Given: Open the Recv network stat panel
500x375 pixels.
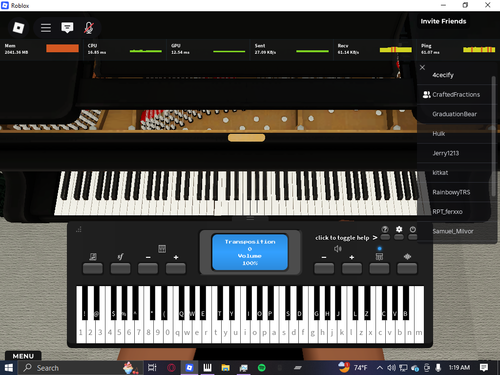Looking at the screenshot, I should pos(375,49).
